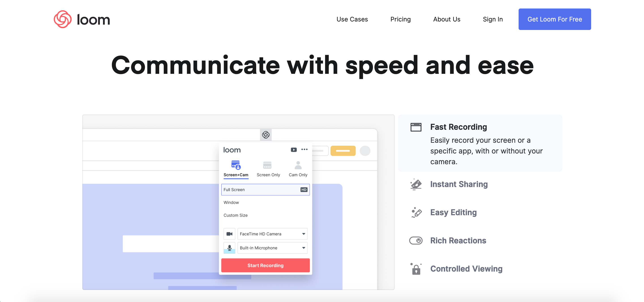This screenshot has width=644, height=302.
Task: Click the gray avatar circle in mock browser
Action: (x=365, y=151)
